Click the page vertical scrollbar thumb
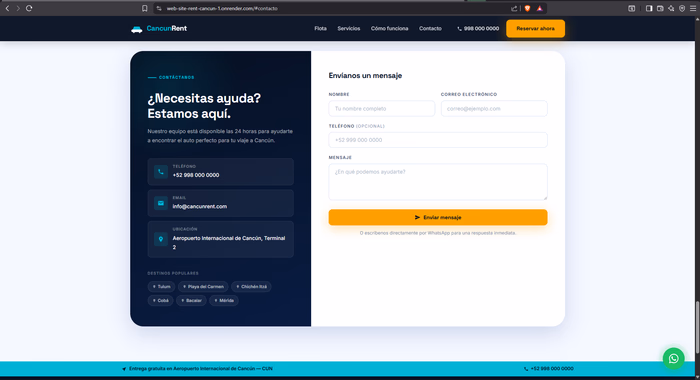The height and width of the screenshot is (380, 700). [x=697, y=327]
